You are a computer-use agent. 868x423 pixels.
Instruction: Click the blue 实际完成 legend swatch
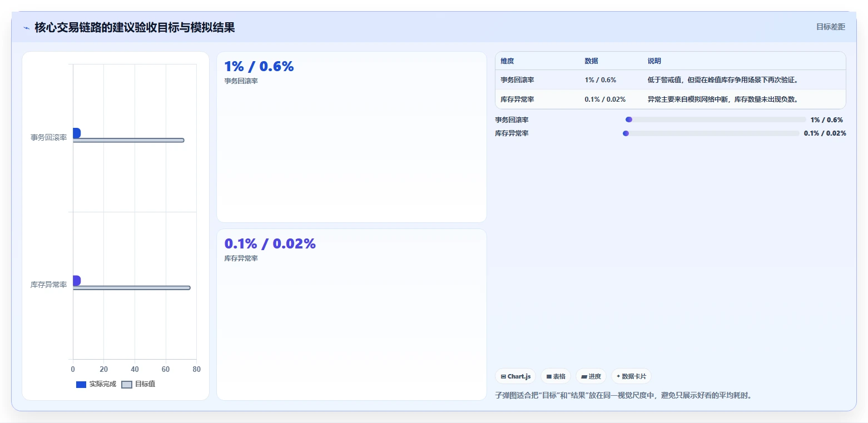[x=81, y=384]
